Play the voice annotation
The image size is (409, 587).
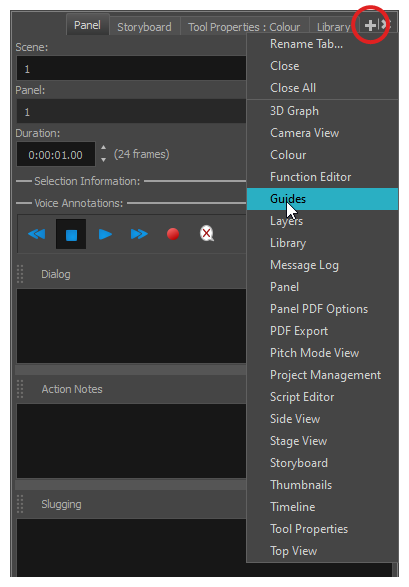(105, 234)
